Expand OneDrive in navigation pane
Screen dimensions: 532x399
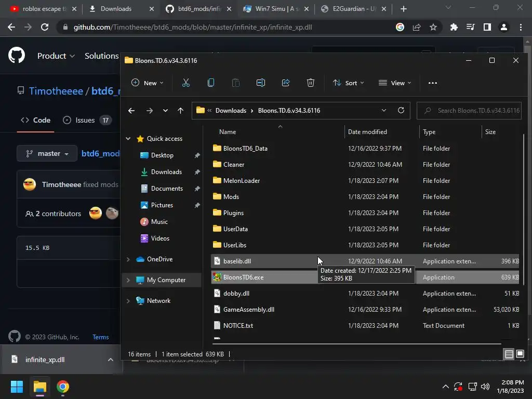(x=128, y=259)
